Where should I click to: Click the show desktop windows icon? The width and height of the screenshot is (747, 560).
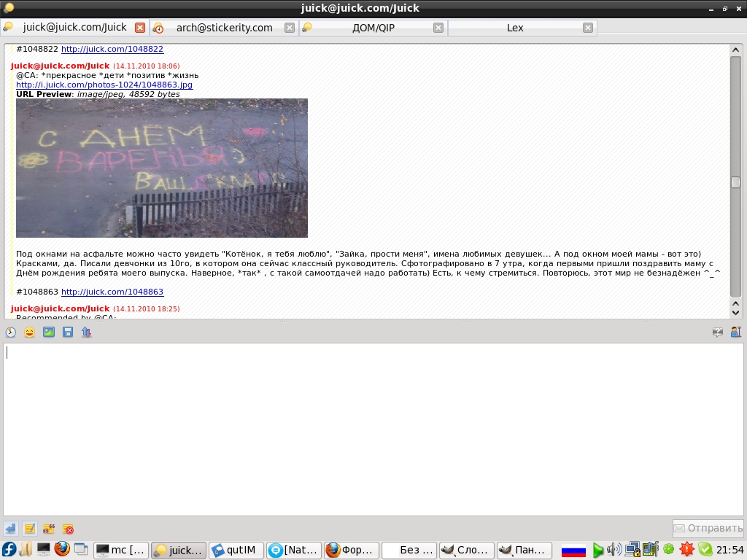tap(80, 550)
